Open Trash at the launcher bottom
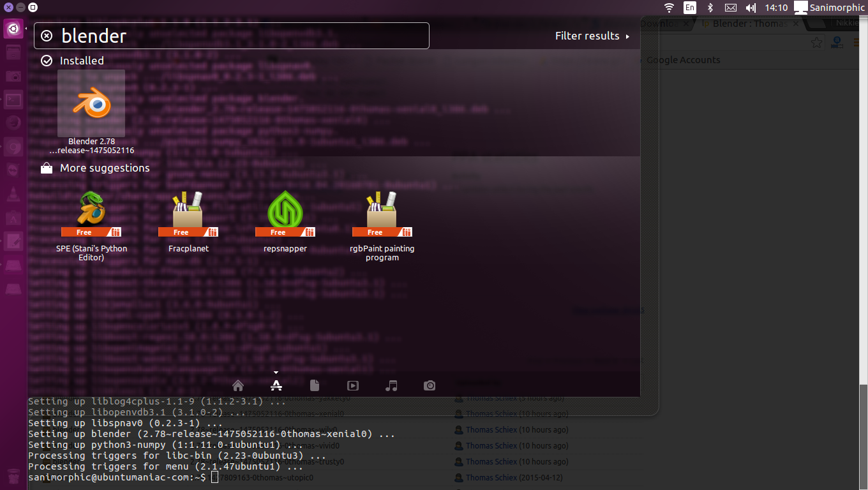This screenshot has height=490, width=868. [x=13, y=477]
